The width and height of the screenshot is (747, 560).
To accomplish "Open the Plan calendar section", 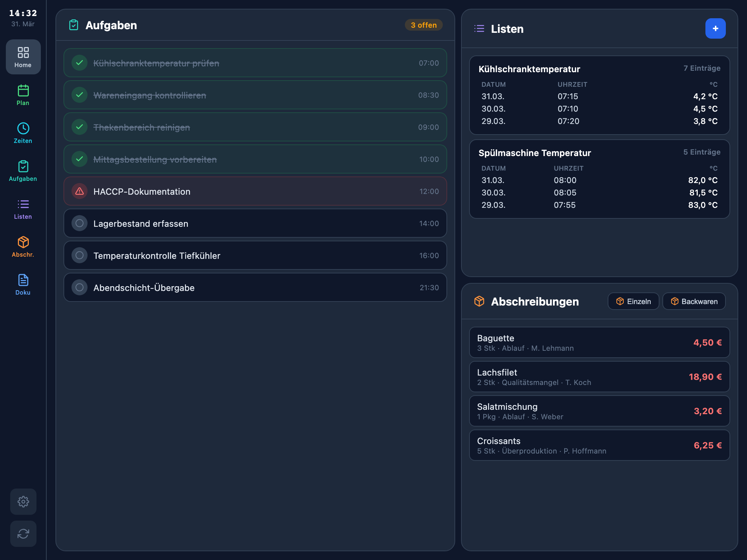I will click(x=23, y=96).
